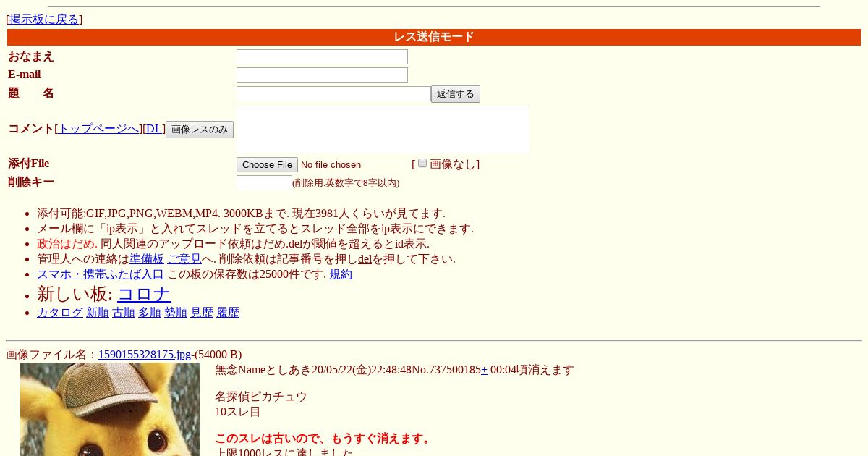Open image file 1590155328175.jpg link
This screenshot has width=868, height=456.
(145, 355)
